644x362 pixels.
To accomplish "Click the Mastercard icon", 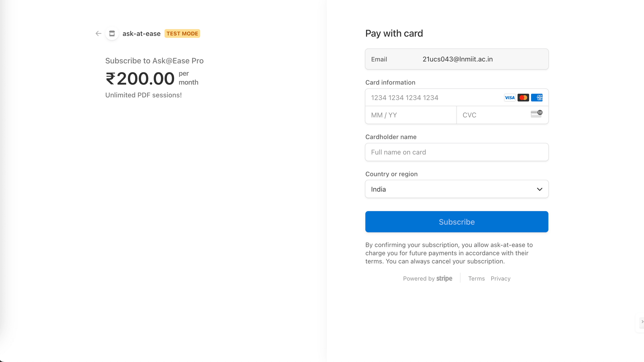I will coord(523,98).
